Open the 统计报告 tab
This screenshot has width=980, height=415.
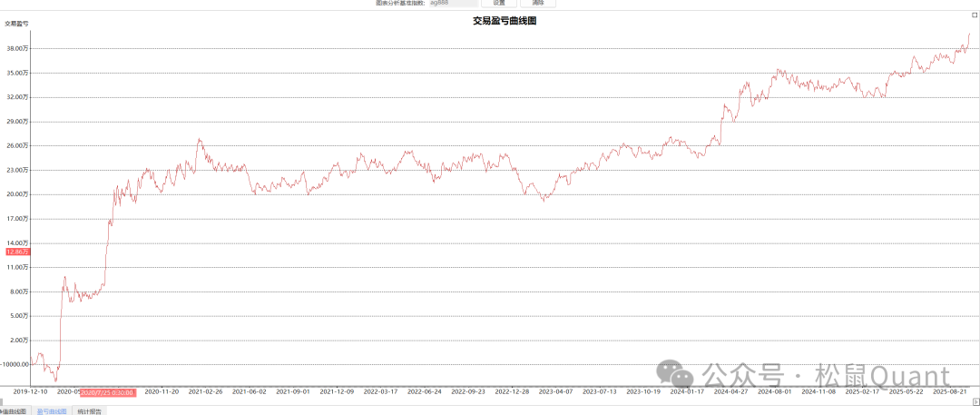89,411
